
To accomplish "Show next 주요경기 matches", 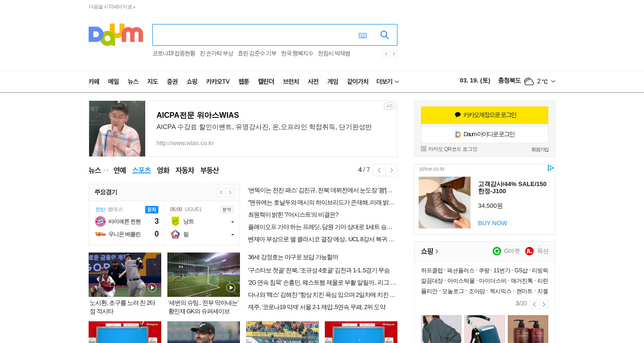I will [x=230, y=192].
